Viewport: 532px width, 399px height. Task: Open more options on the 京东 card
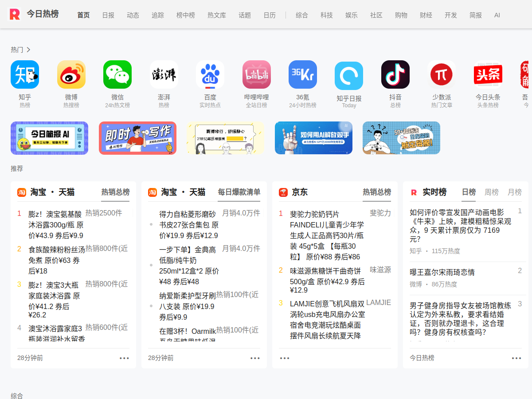tap(285, 358)
